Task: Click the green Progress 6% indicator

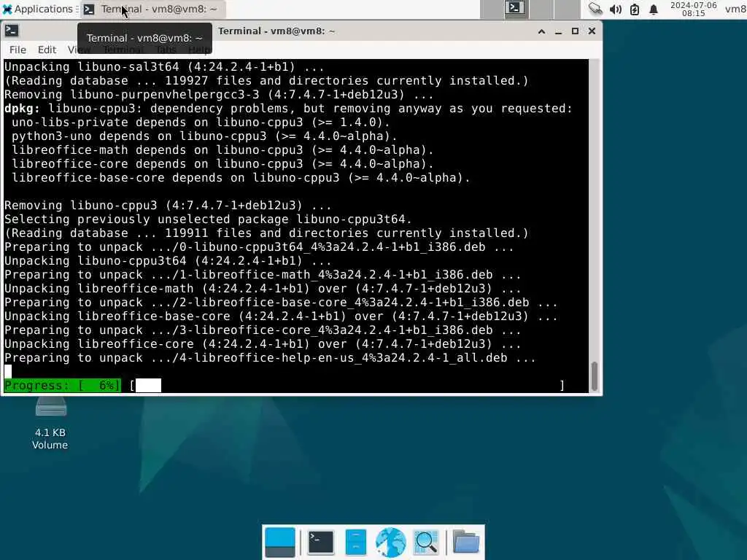Action: click(63, 385)
